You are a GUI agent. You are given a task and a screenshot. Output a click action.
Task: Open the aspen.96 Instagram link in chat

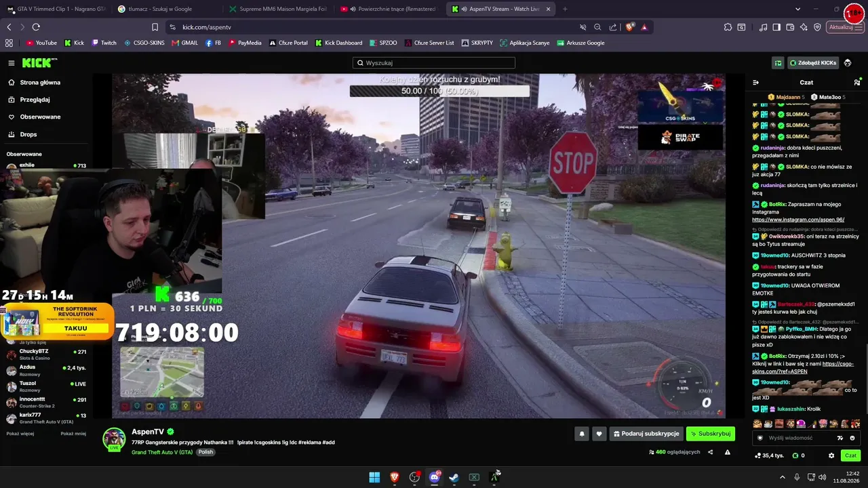[798, 220]
